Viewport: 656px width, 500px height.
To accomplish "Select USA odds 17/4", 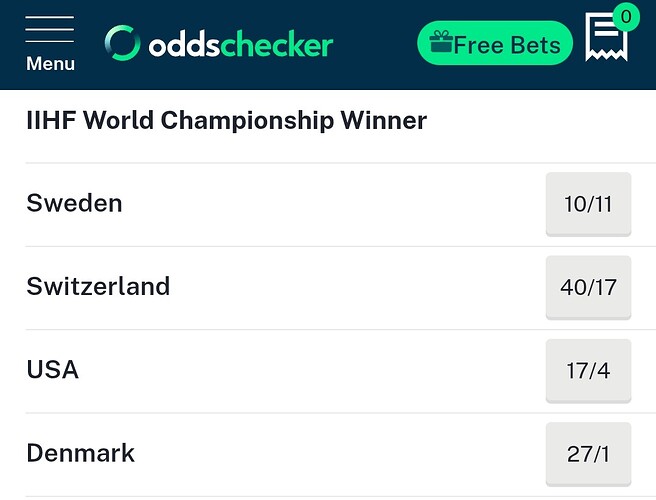I will pos(588,371).
